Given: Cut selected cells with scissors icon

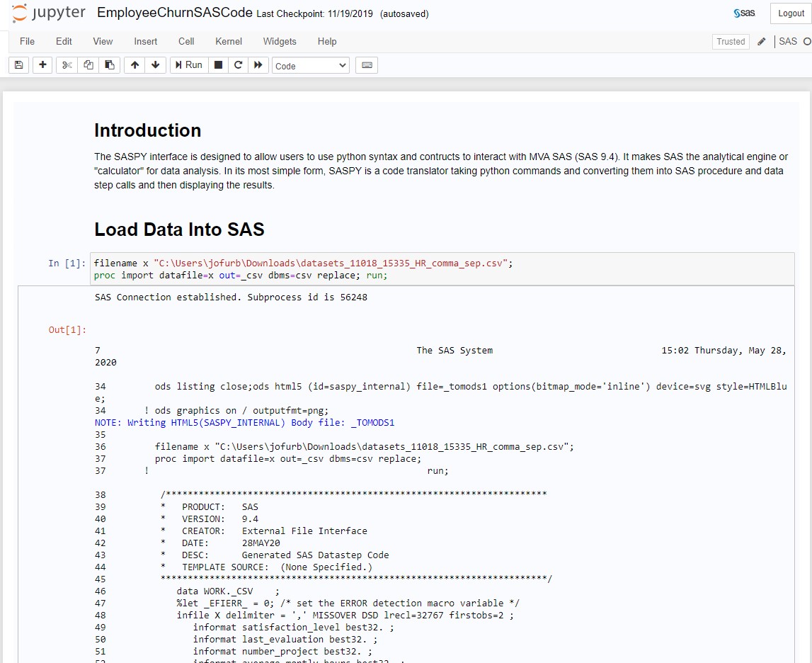Looking at the screenshot, I should point(67,65).
